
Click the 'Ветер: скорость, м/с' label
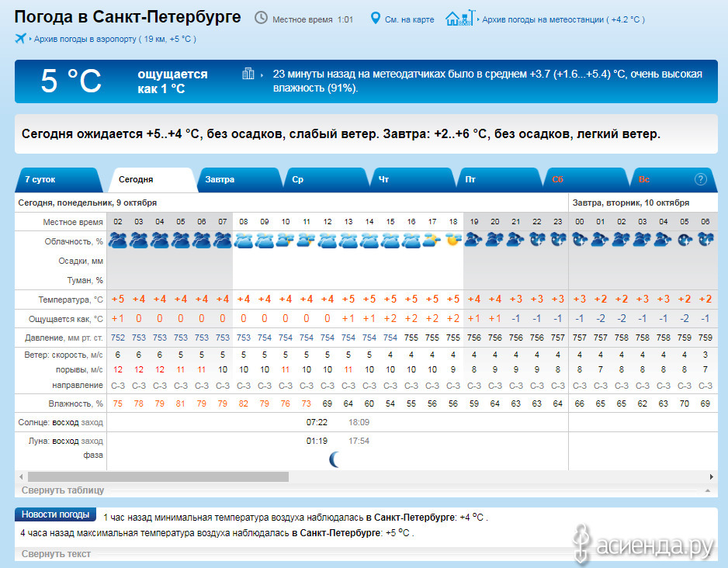[64, 355]
